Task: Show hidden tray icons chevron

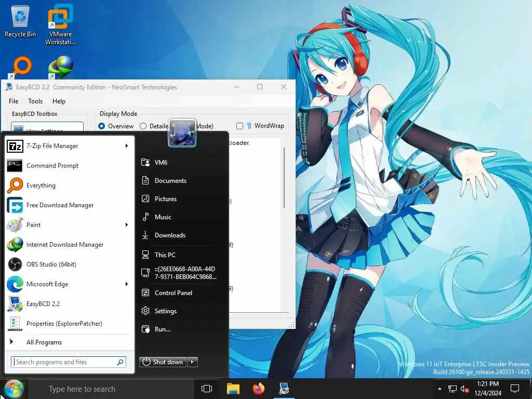Action: point(440,389)
